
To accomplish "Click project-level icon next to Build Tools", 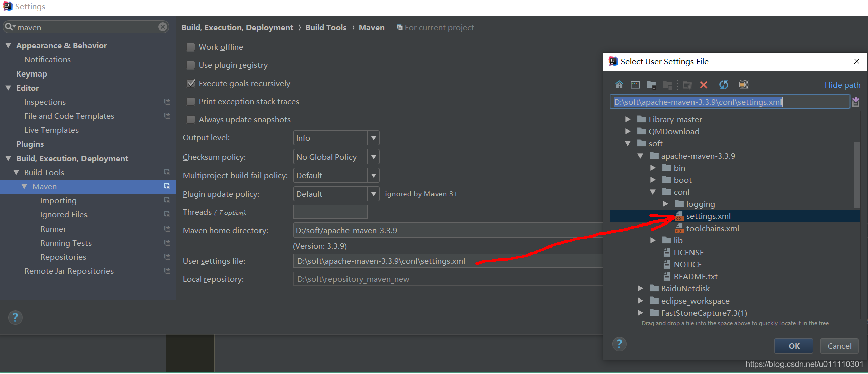I will (x=167, y=172).
